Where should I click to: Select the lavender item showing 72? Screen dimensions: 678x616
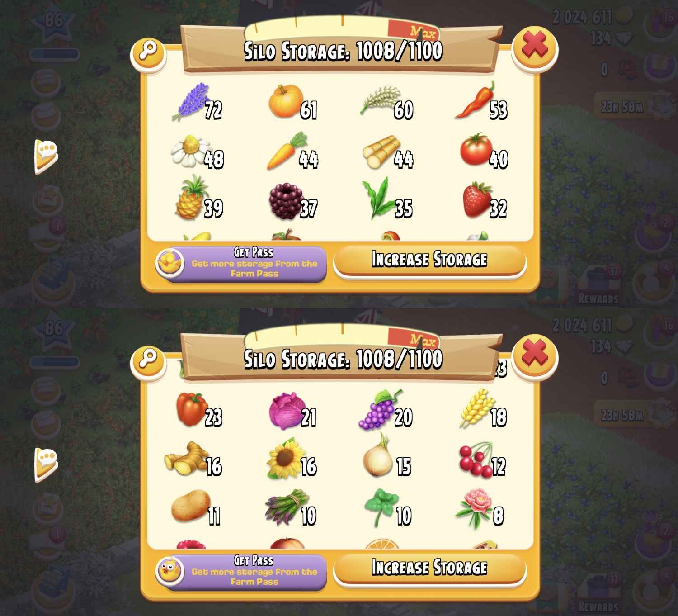coord(197,102)
